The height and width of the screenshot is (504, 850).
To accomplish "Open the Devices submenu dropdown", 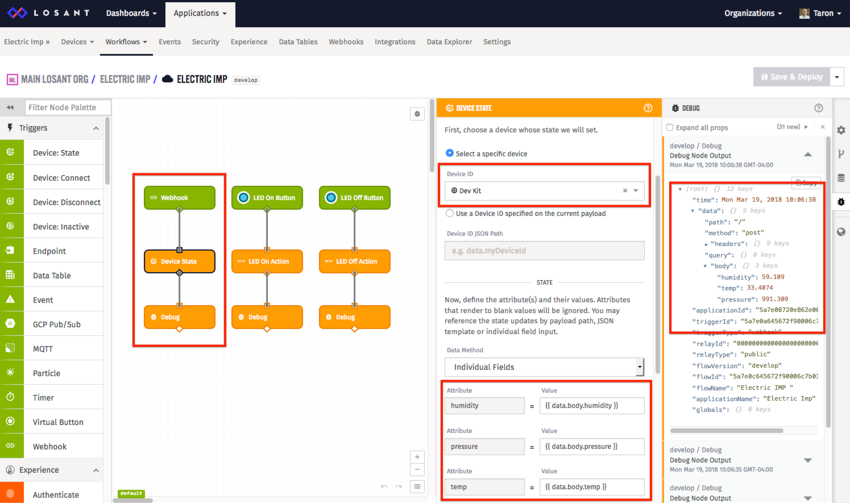I will click(77, 41).
